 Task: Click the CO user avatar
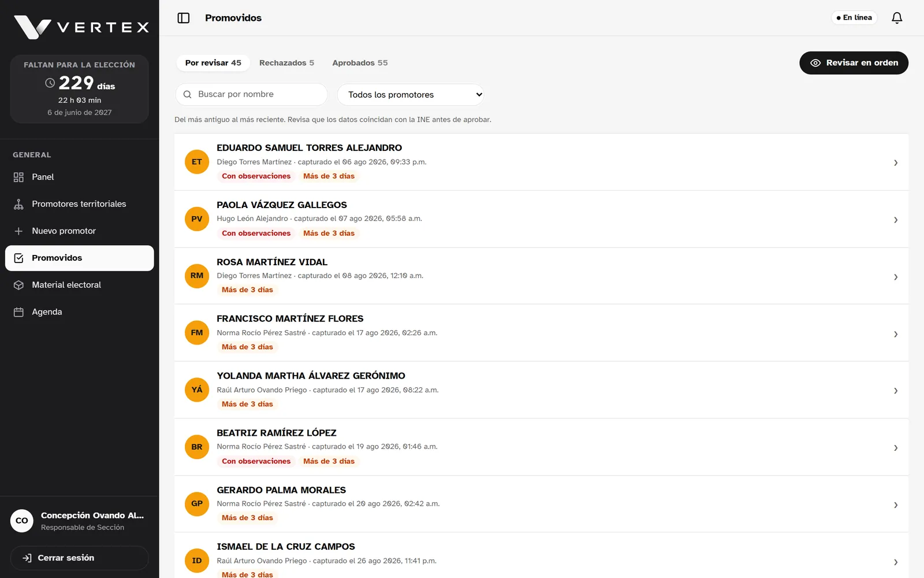[x=22, y=521]
